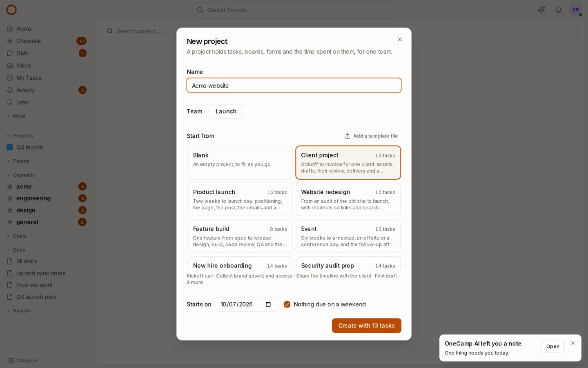Click the calendar icon in Starts on field

(268, 304)
